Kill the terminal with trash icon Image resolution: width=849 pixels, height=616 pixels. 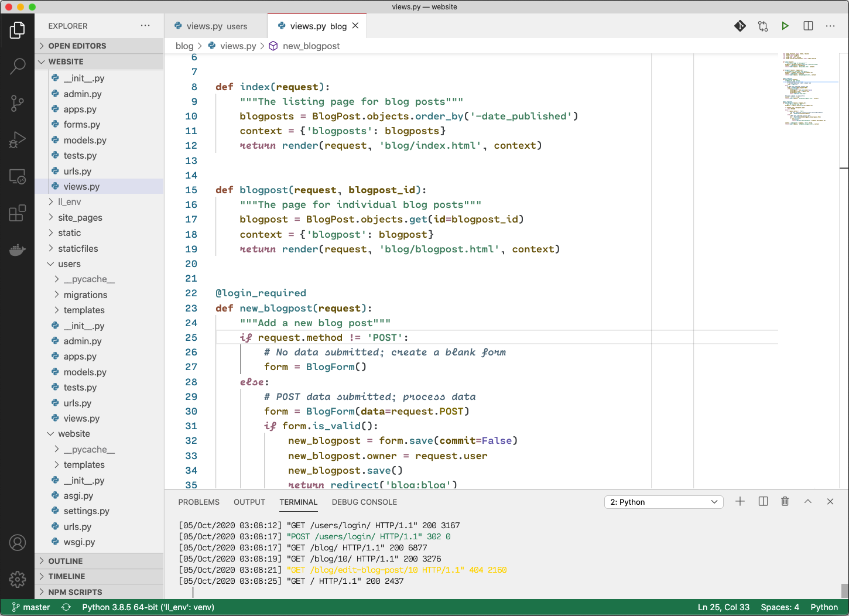click(785, 501)
